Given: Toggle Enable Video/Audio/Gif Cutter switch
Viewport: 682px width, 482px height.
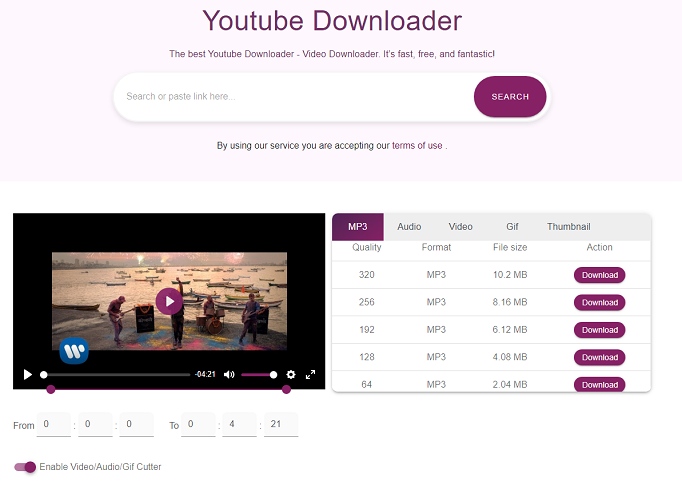Looking at the screenshot, I should 25,467.
